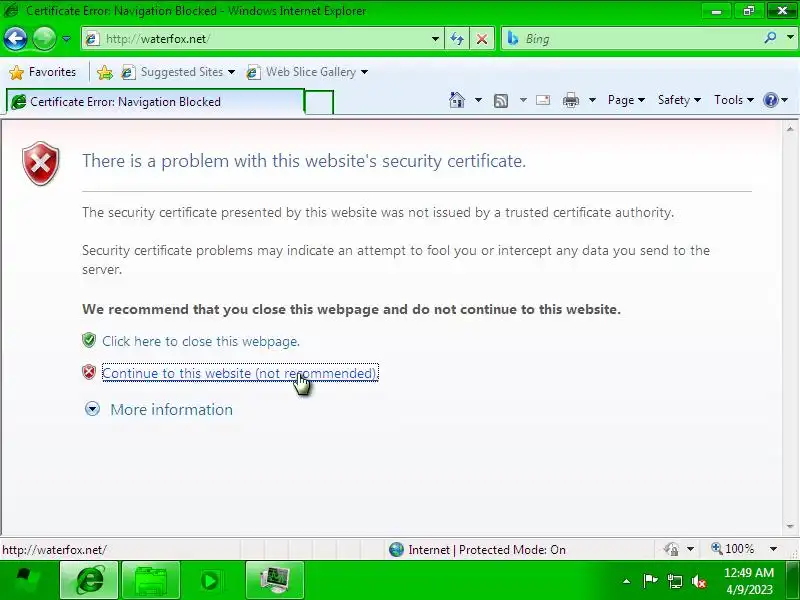Image resolution: width=800 pixels, height=600 pixels.
Task: Click the Internet Protected Mode globe icon
Action: click(x=396, y=549)
